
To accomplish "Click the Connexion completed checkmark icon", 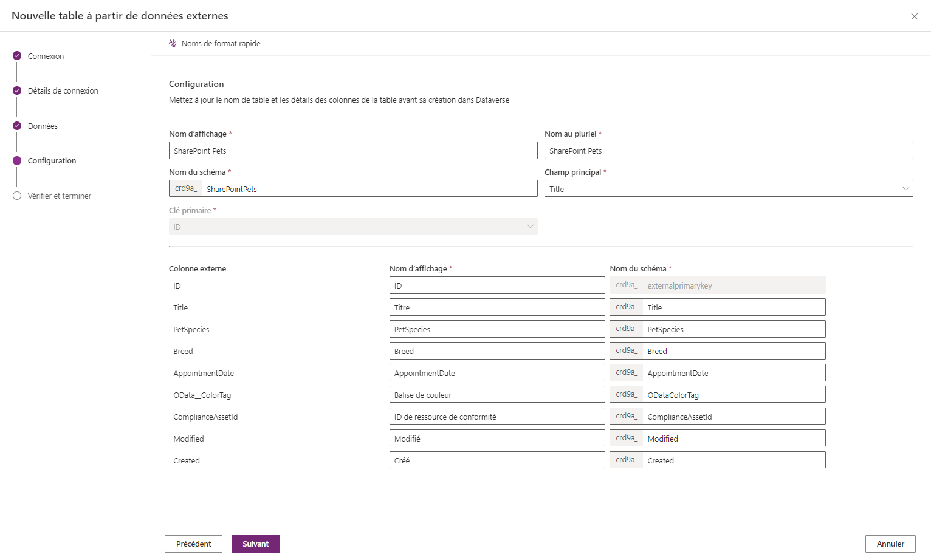I will pos(17,56).
